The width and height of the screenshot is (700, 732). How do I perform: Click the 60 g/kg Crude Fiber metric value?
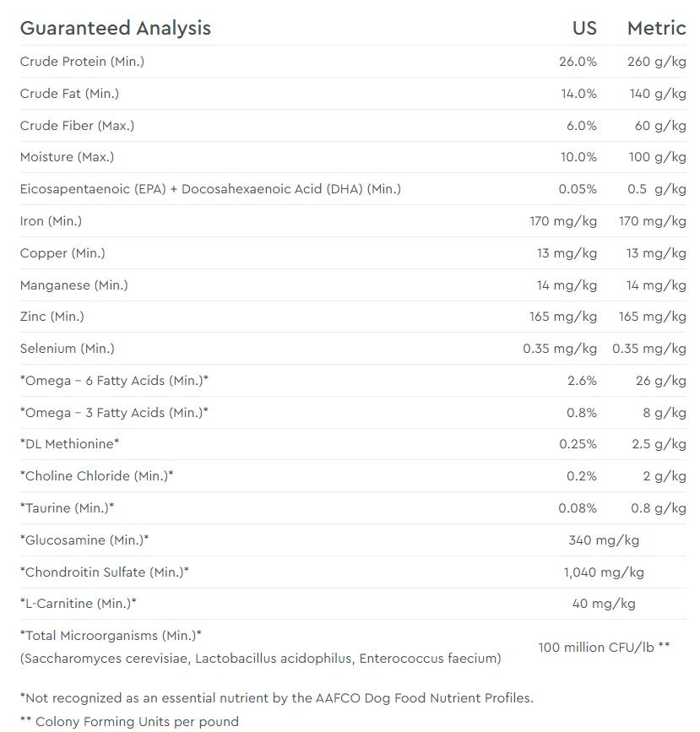660,126
